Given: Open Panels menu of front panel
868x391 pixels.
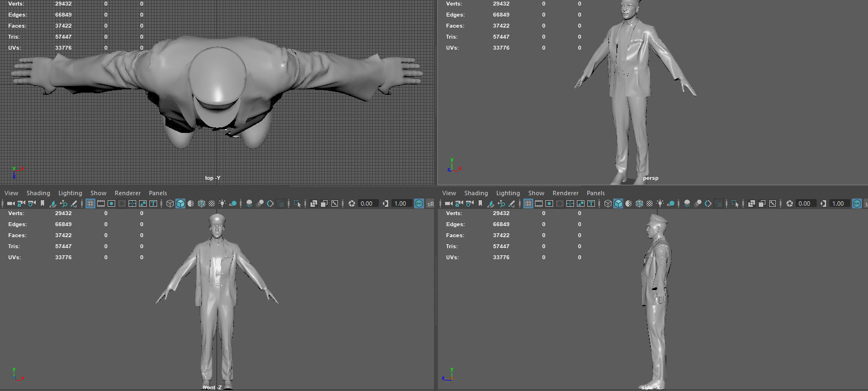Looking at the screenshot, I should click(x=158, y=193).
